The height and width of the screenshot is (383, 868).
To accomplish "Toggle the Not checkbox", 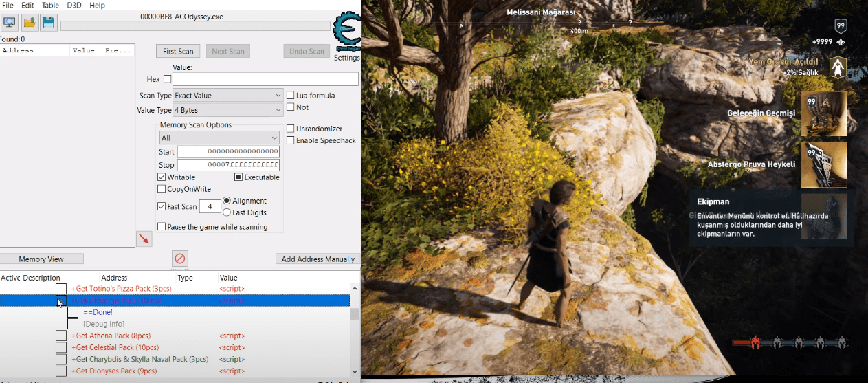I will coord(291,107).
